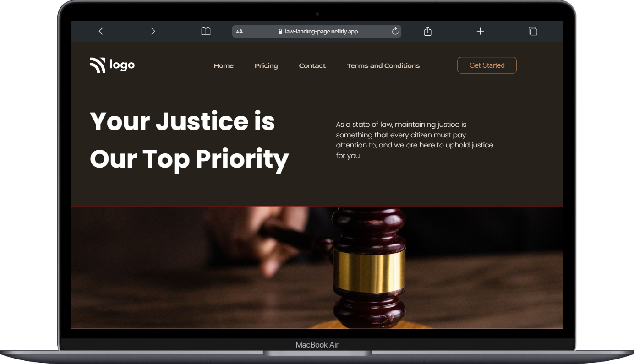Open the bookmarks book icon
This screenshot has width=634, height=364.
206,31
